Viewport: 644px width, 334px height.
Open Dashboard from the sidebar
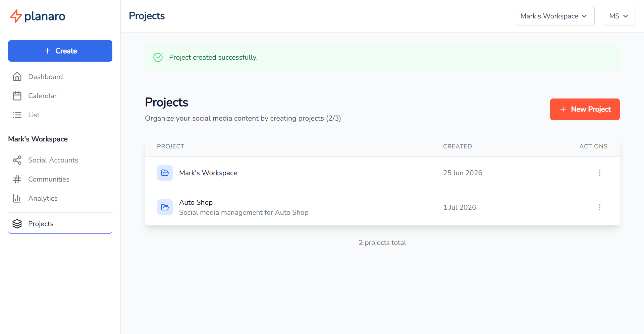point(60,77)
